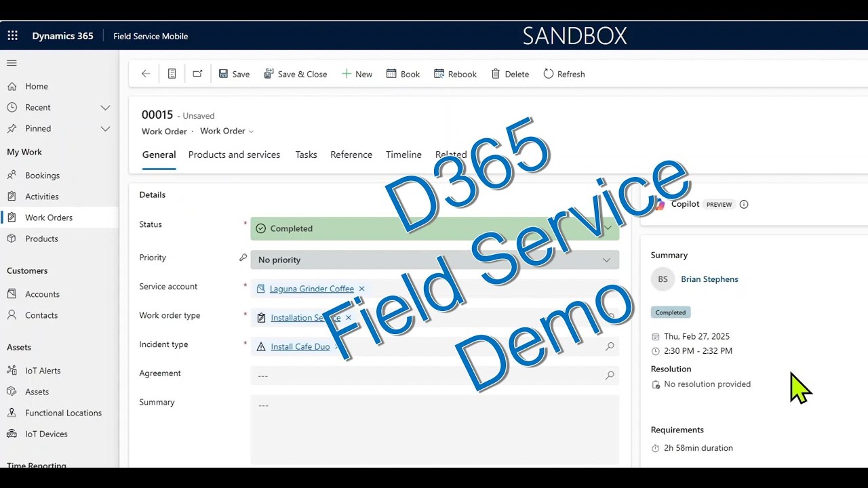Viewport: 868px width, 488px height.
Task: Click the Copilot info icon
Action: pos(744,204)
